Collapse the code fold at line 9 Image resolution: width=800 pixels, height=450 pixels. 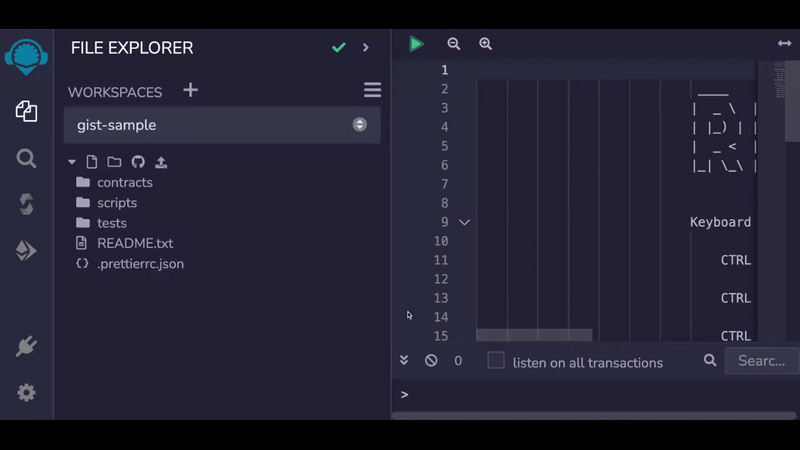tap(464, 222)
